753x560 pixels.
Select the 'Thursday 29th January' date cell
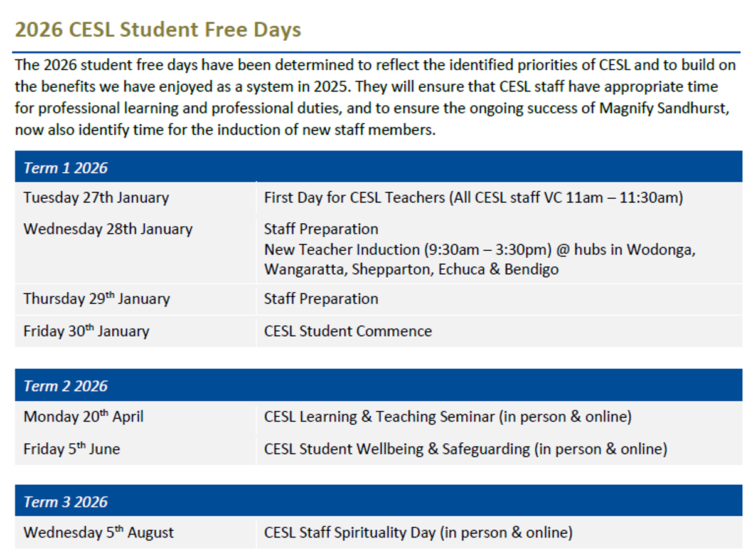tap(97, 298)
